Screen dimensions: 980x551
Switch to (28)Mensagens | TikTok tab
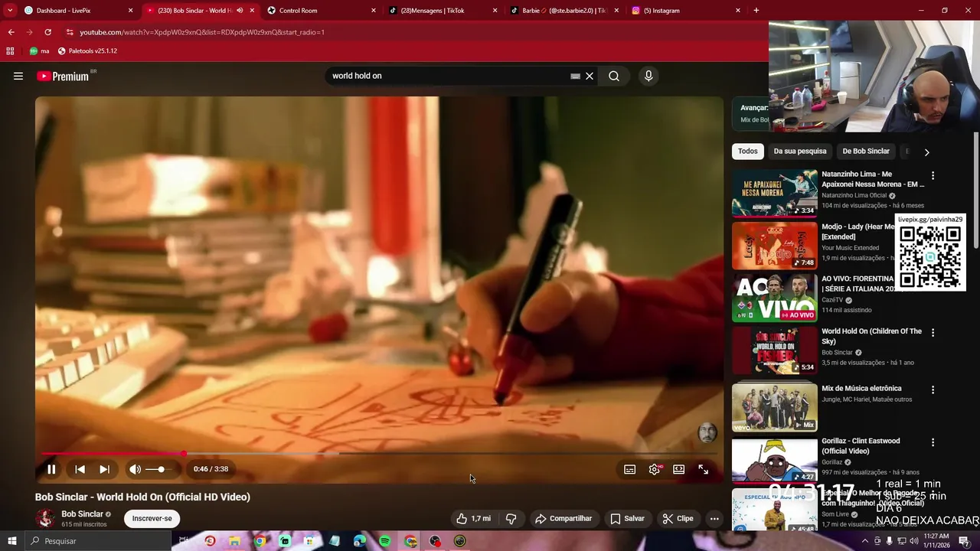tap(443, 11)
